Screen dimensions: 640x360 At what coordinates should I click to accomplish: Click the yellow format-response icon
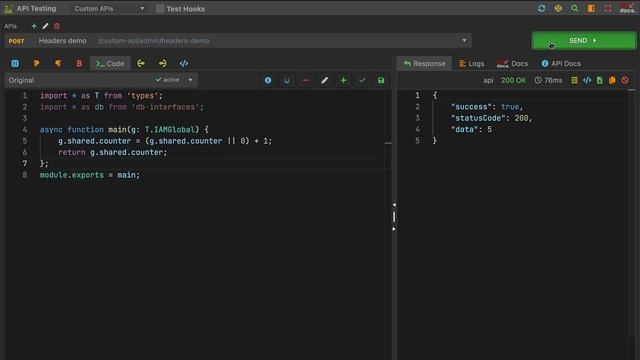click(x=574, y=80)
